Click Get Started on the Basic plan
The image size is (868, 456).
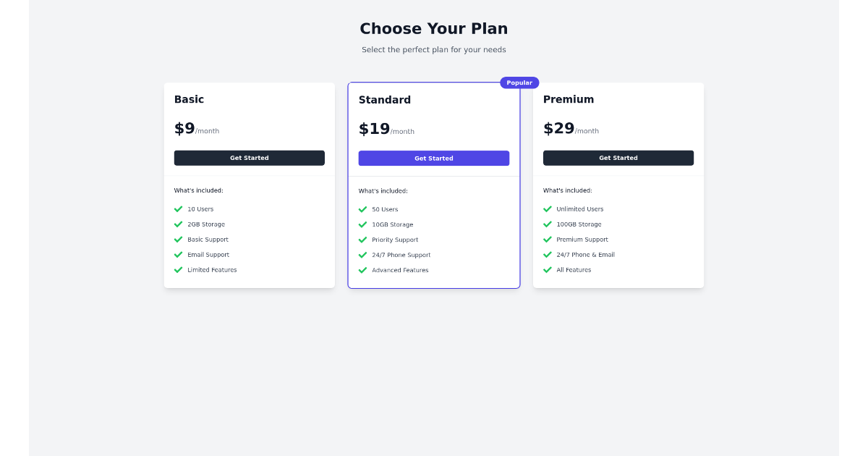click(x=249, y=157)
